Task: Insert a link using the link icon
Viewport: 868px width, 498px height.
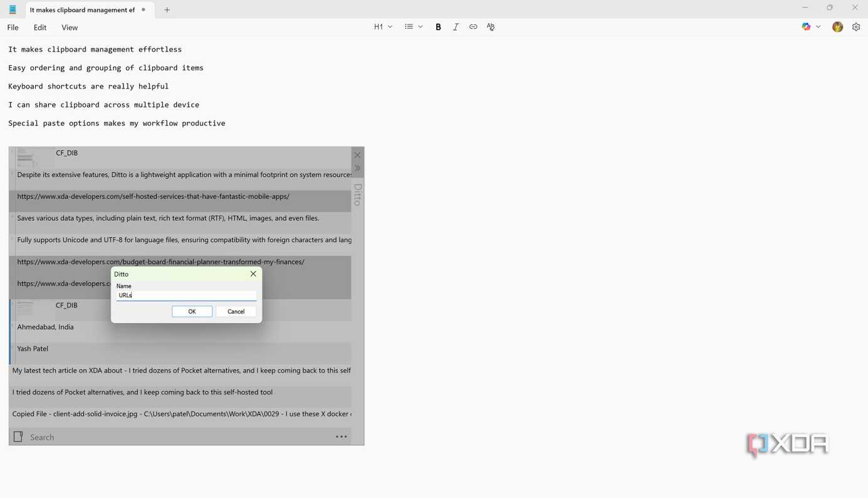Action: point(473,27)
